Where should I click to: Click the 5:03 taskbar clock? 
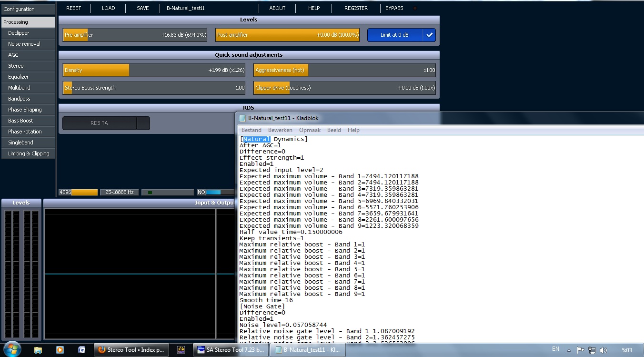(x=627, y=350)
